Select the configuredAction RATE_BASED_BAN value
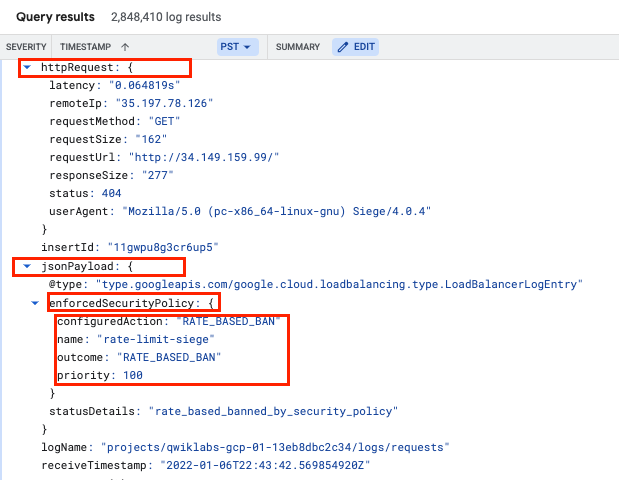 [228, 321]
